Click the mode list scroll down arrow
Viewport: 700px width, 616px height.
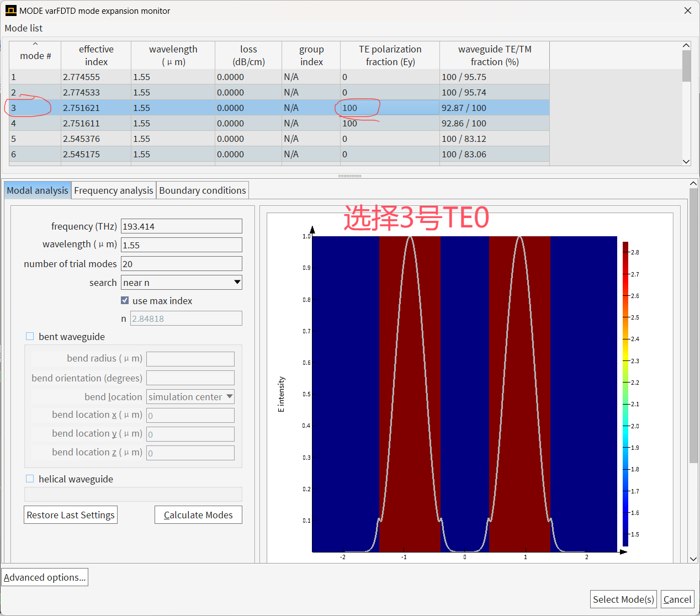click(x=686, y=161)
